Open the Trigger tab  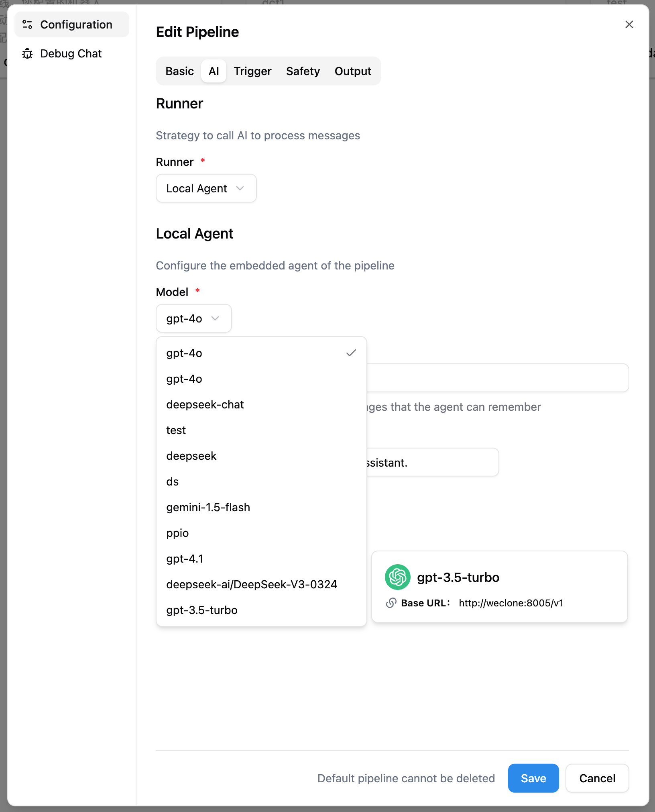coord(252,71)
